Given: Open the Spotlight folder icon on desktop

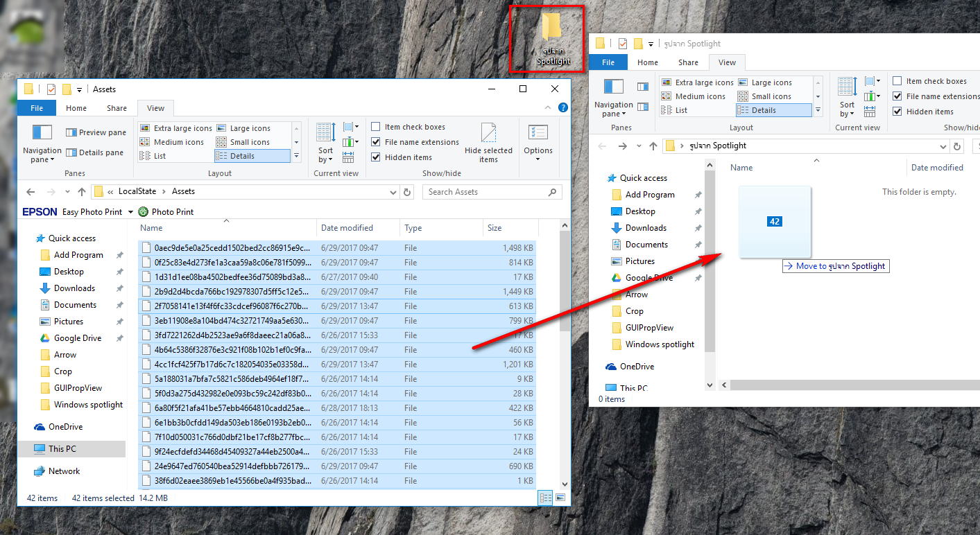Looking at the screenshot, I should tap(552, 39).
